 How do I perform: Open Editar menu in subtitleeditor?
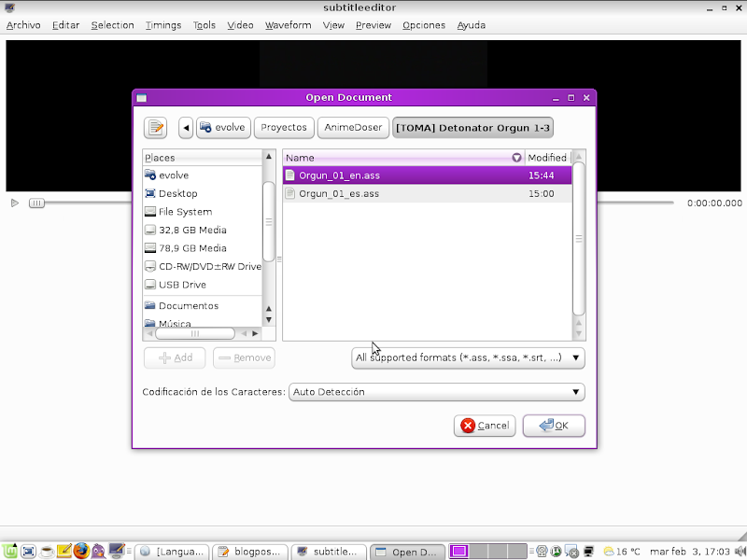(x=65, y=25)
